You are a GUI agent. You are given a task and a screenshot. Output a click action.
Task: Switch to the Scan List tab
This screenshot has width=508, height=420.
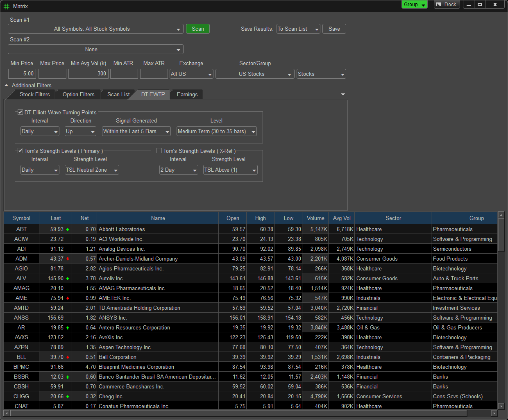tap(118, 95)
